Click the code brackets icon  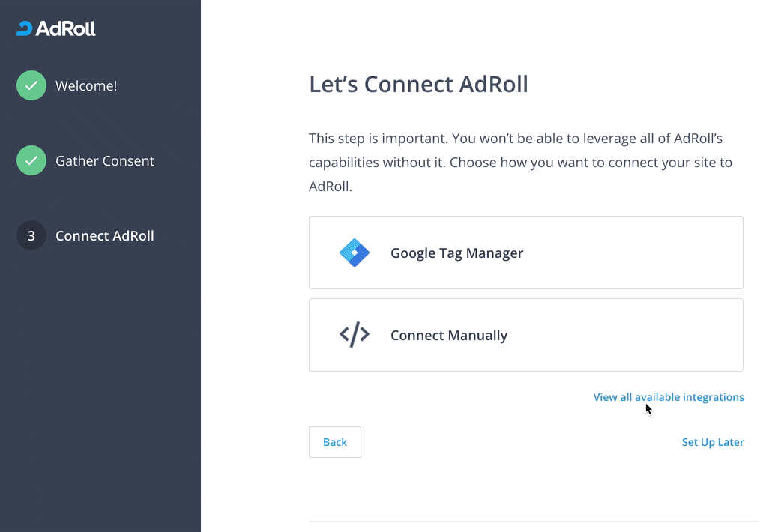(355, 335)
